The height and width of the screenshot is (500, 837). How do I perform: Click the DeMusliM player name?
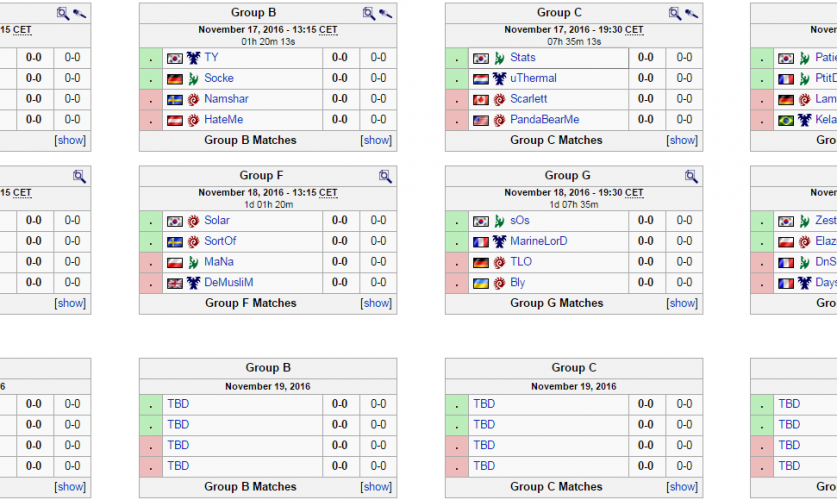[x=228, y=283]
